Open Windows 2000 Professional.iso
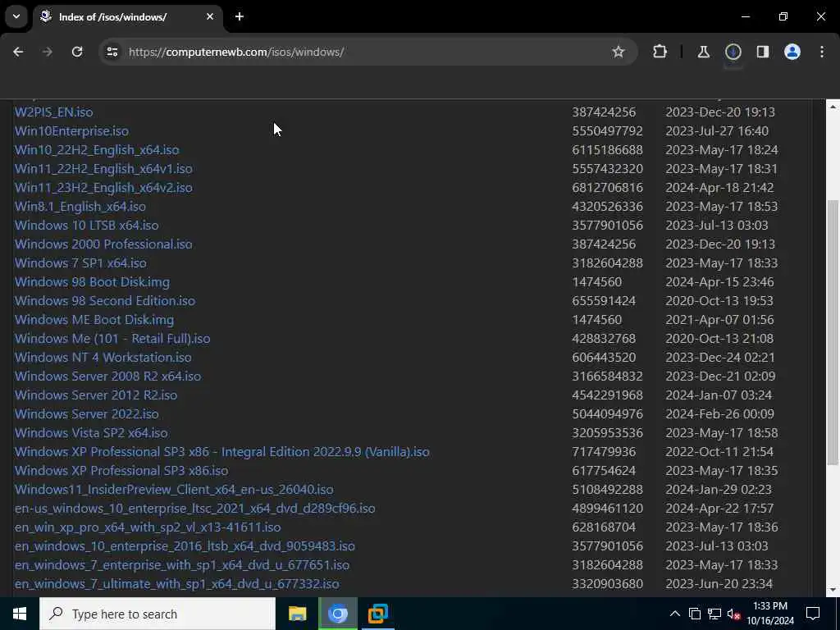840x630 pixels. (x=103, y=244)
